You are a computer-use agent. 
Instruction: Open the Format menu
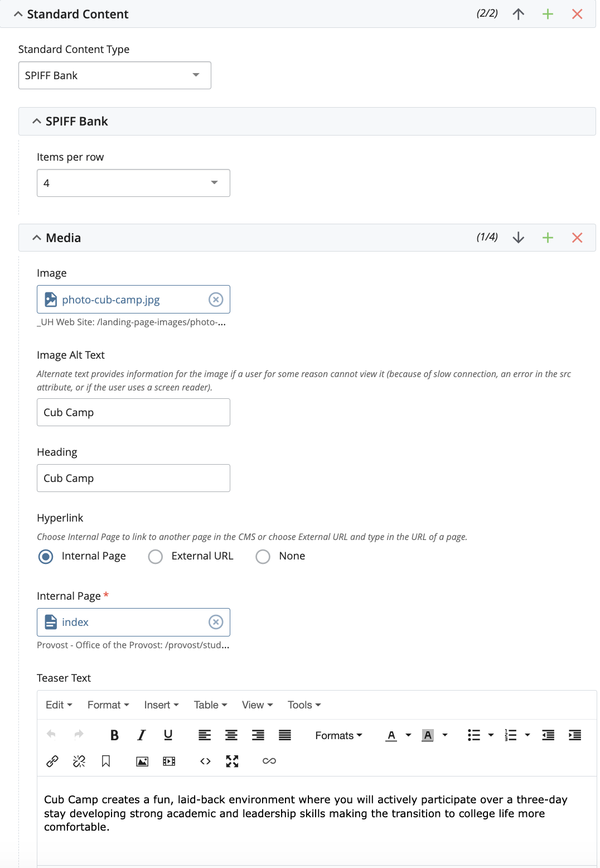point(108,705)
